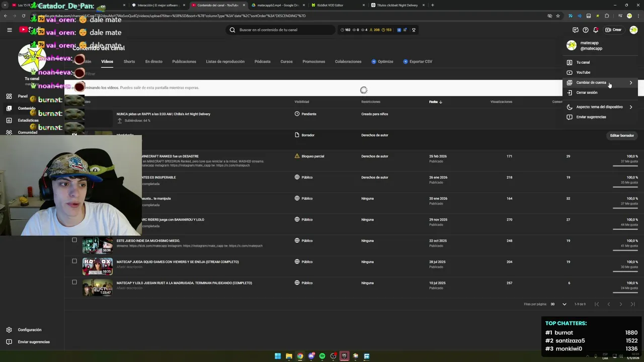Select Tu canal in account menu

tap(600, 62)
